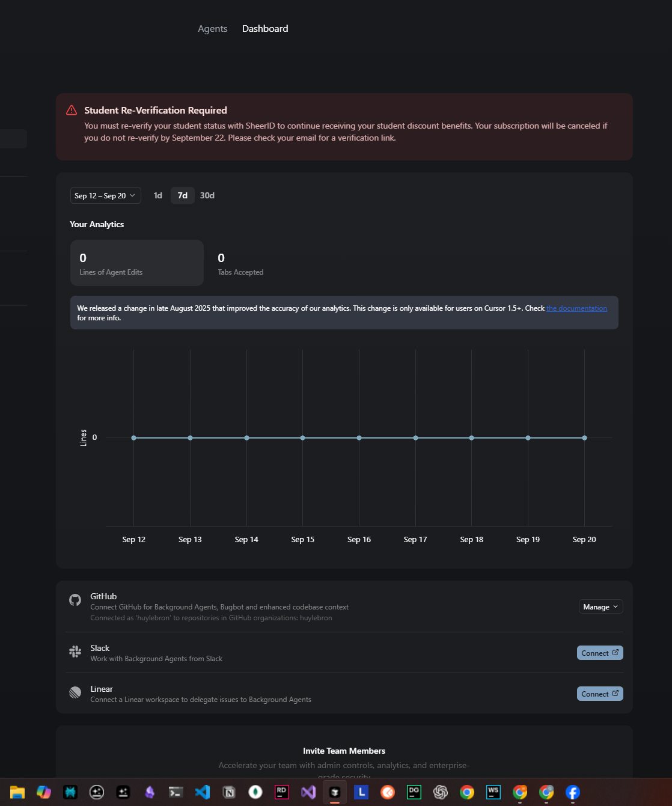
Task: Select the Dashboard tab
Action: (x=265, y=28)
